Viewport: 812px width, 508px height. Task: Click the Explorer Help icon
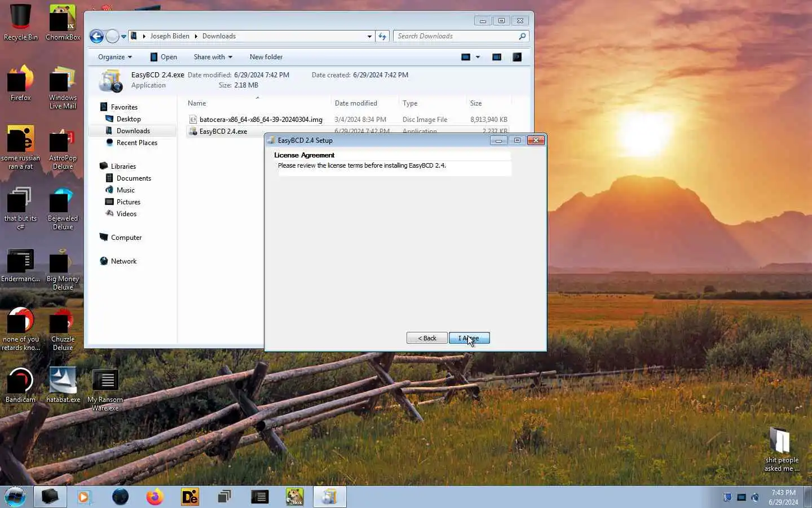[x=517, y=57]
